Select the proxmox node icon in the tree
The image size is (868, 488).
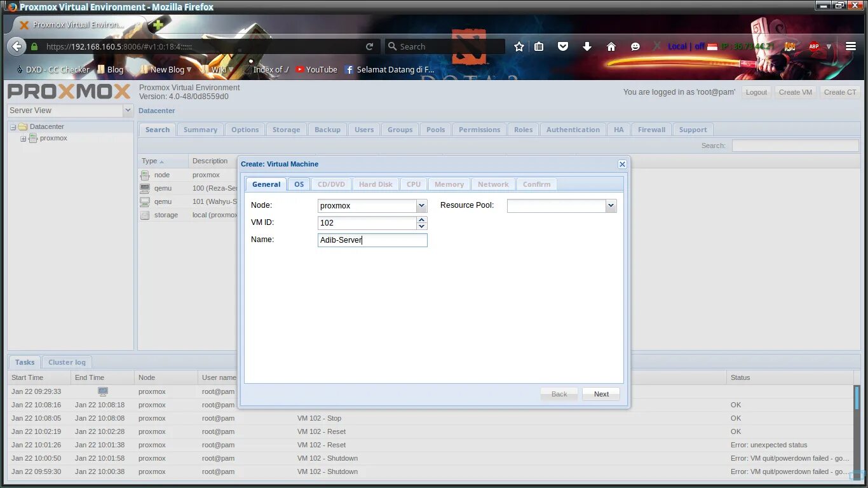[33, 139]
